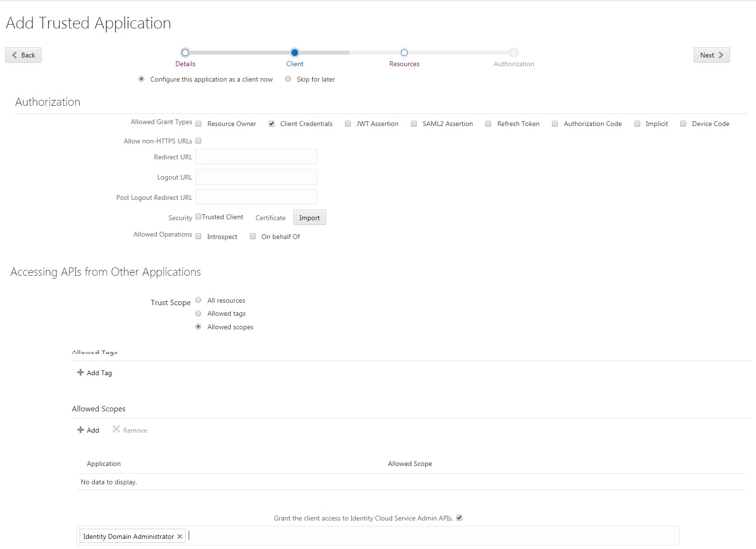Click the Authorization step circle in progress bar
The width and height of the screenshot is (756, 549).
(513, 53)
